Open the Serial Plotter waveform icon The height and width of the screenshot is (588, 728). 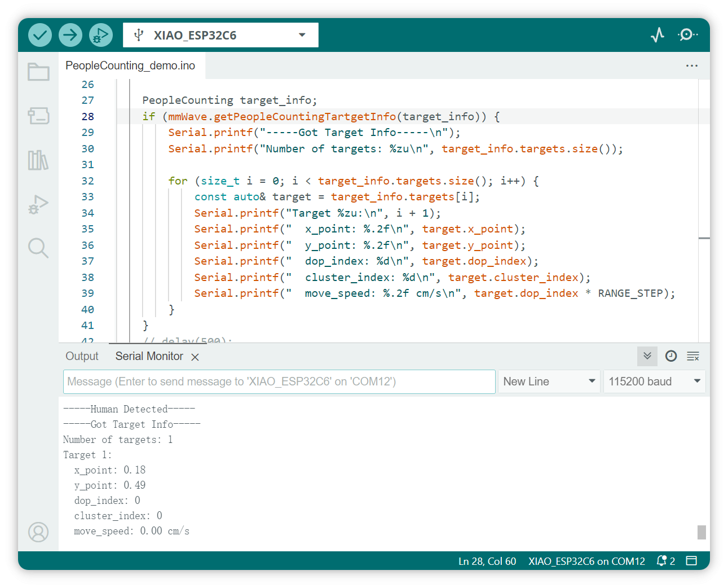(658, 35)
